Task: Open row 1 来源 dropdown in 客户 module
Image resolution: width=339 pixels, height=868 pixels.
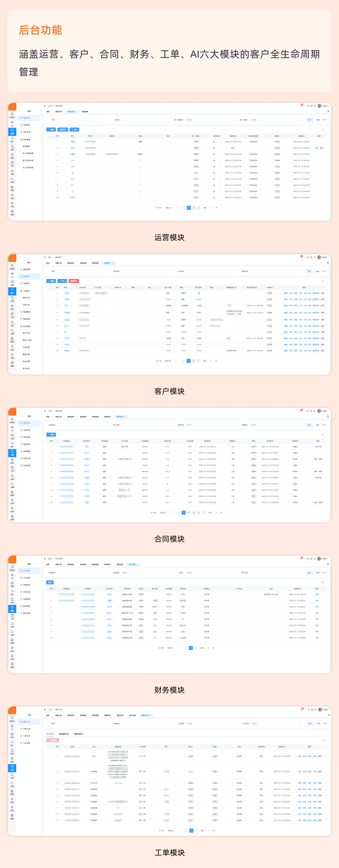Action: [x=186, y=293]
